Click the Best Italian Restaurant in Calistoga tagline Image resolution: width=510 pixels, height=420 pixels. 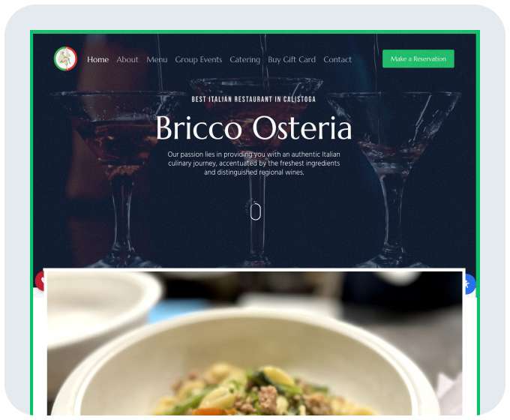[253, 99]
